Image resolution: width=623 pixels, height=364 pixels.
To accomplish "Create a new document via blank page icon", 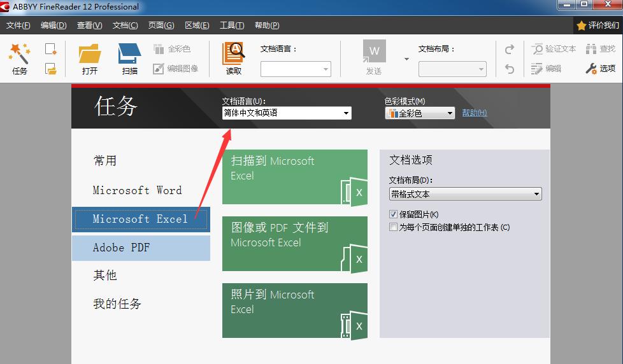I will [50, 49].
